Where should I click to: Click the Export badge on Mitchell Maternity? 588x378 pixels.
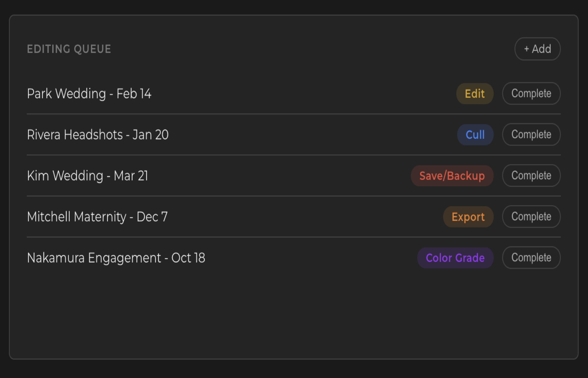pos(468,217)
